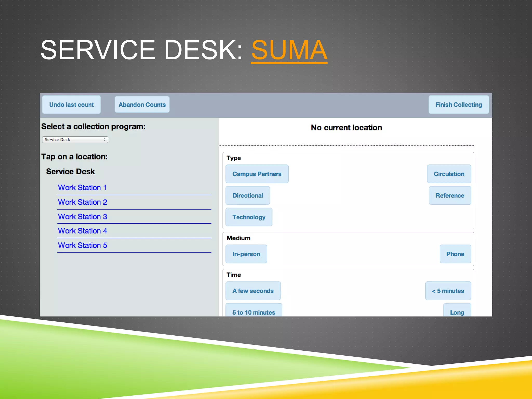The height and width of the screenshot is (399, 532).
Task: Select Work Station 4 location
Action: click(82, 231)
